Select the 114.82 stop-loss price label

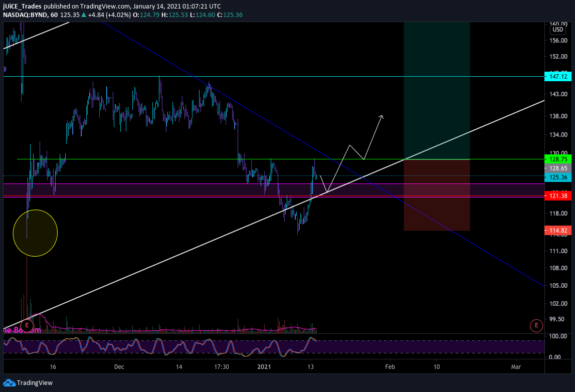[x=558, y=231]
